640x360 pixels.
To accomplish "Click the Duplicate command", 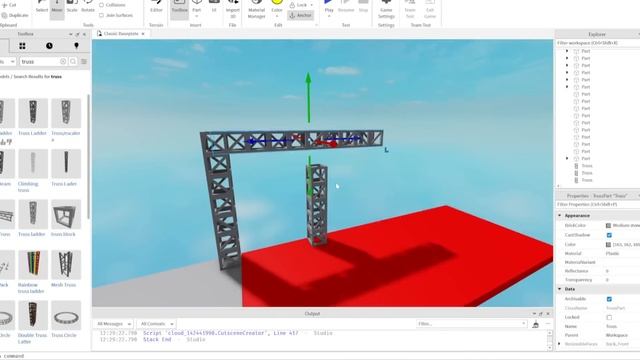I will point(15,15).
